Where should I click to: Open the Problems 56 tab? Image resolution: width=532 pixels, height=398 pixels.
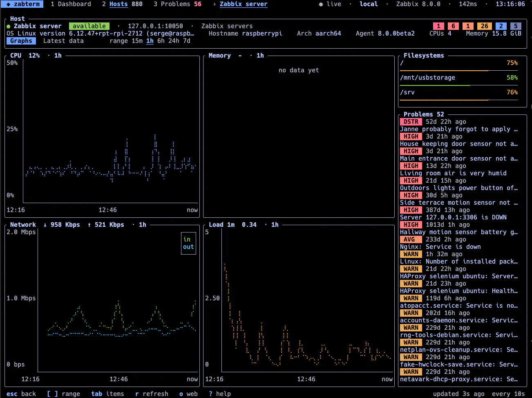coord(177,4)
